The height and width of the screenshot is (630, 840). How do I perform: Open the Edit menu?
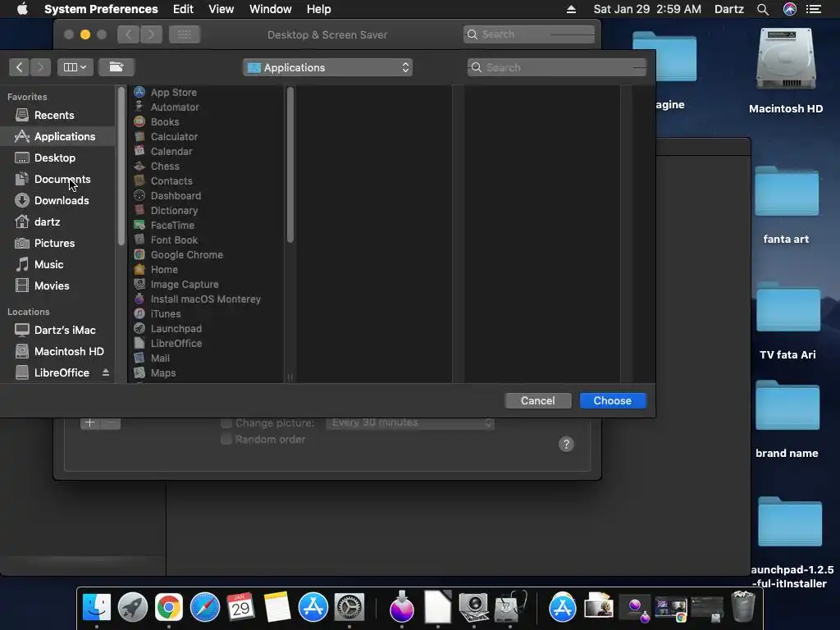(x=183, y=9)
